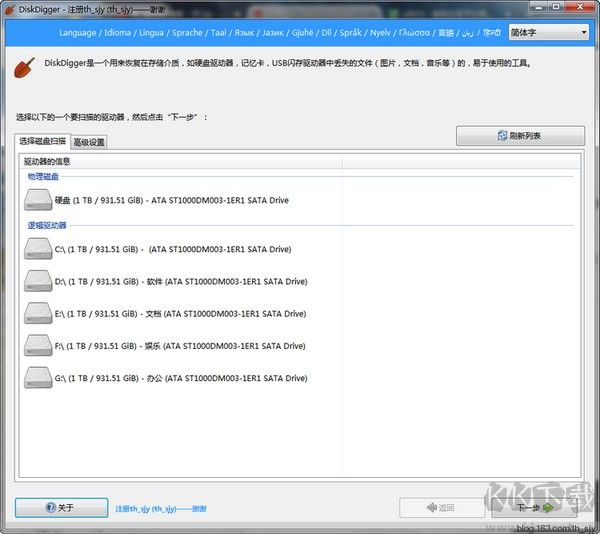The width and height of the screenshot is (600, 534).
Task: Open the language dropdown showing 简体字
Action: pyautogui.click(x=548, y=33)
